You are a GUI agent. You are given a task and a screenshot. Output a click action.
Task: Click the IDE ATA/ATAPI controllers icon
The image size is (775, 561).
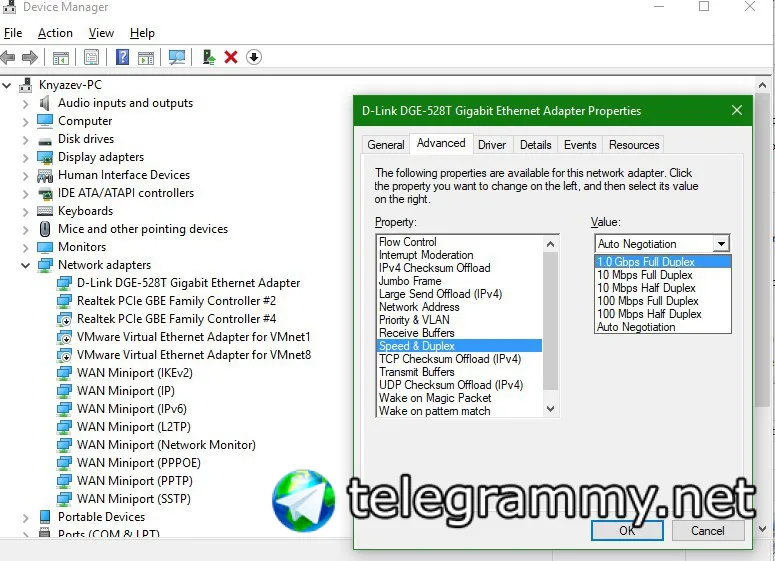(x=45, y=193)
